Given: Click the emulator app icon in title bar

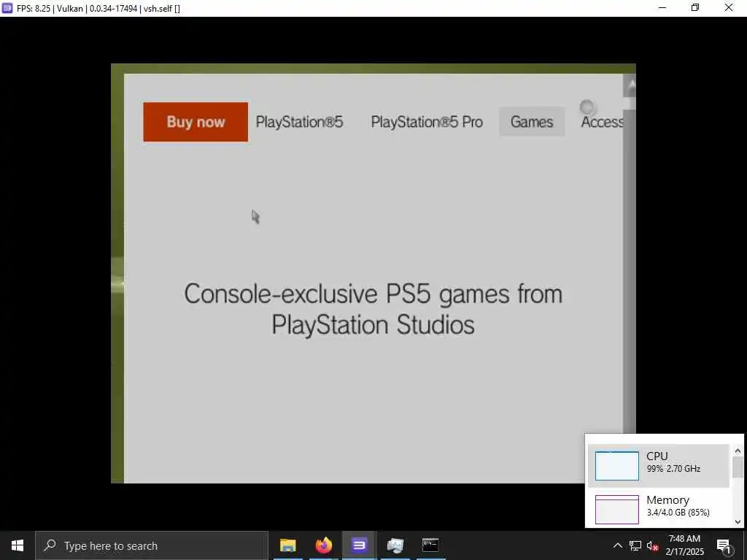Looking at the screenshot, I should (7, 8).
